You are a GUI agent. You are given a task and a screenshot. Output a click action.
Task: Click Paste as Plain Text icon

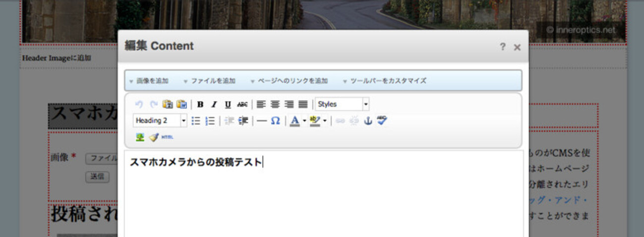[x=168, y=104]
